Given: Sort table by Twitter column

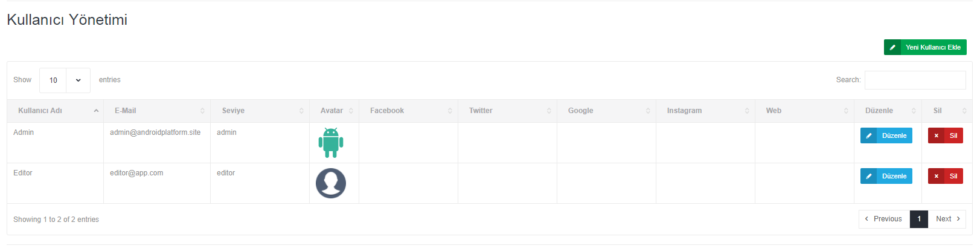Looking at the screenshot, I should click(x=507, y=111).
